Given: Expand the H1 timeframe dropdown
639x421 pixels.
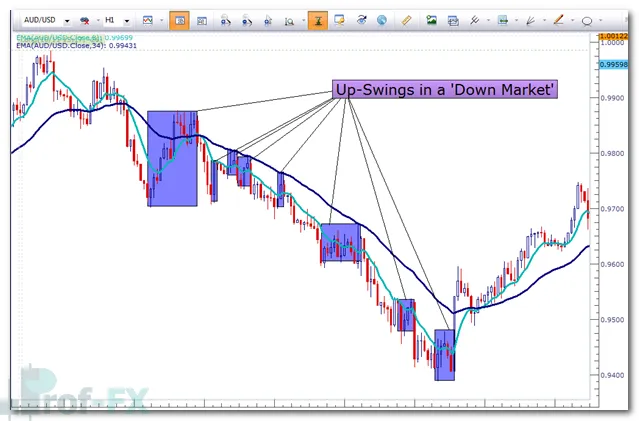Looking at the screenshot, I should (x=128, y=20).
